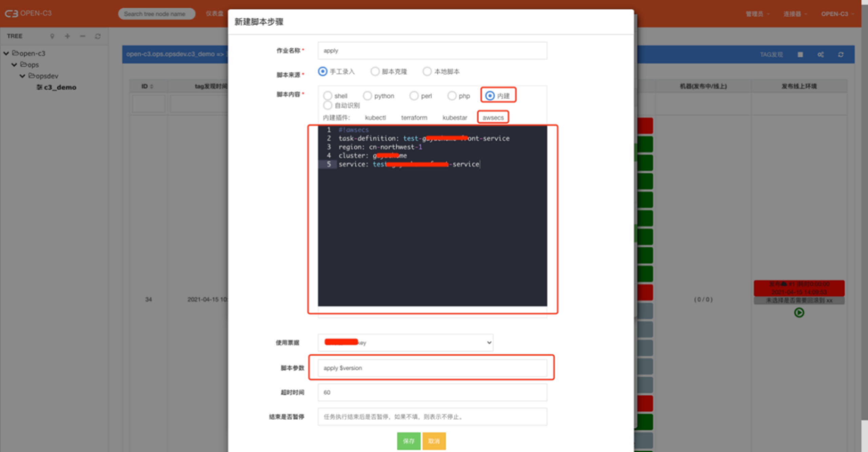Collapse the open-c3 tree node

tap(6, 54)
